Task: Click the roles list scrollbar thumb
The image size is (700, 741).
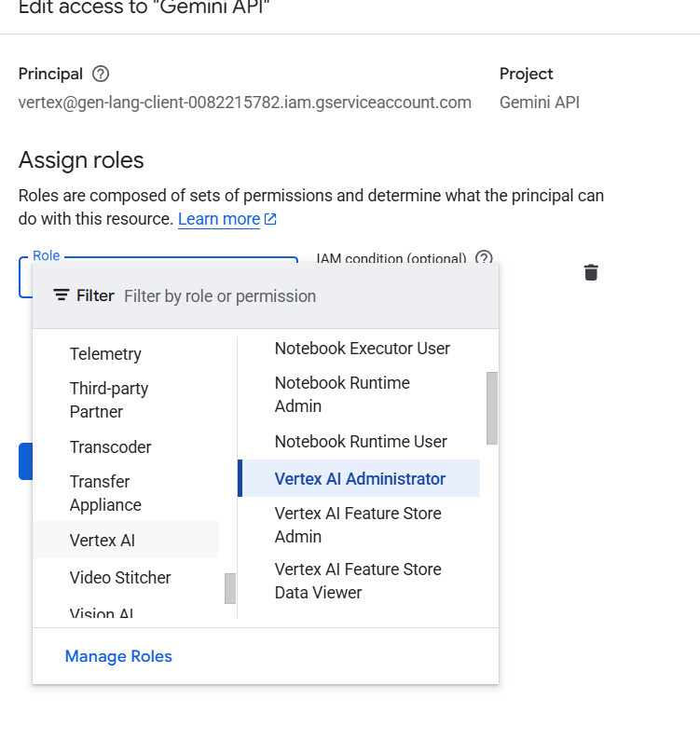Action: coord(492,407)
